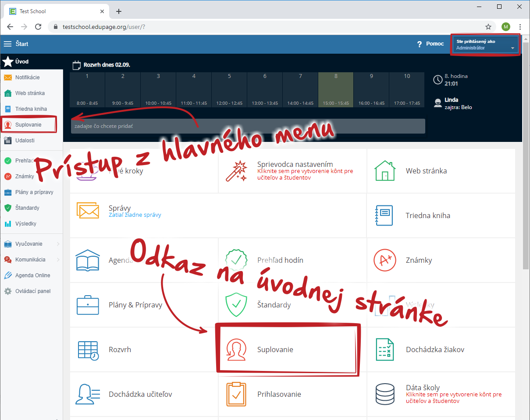This screenshot has height=420, width=530.
Task: Click the Prihlasovanie clipboard icon
Action: point(236,394)
